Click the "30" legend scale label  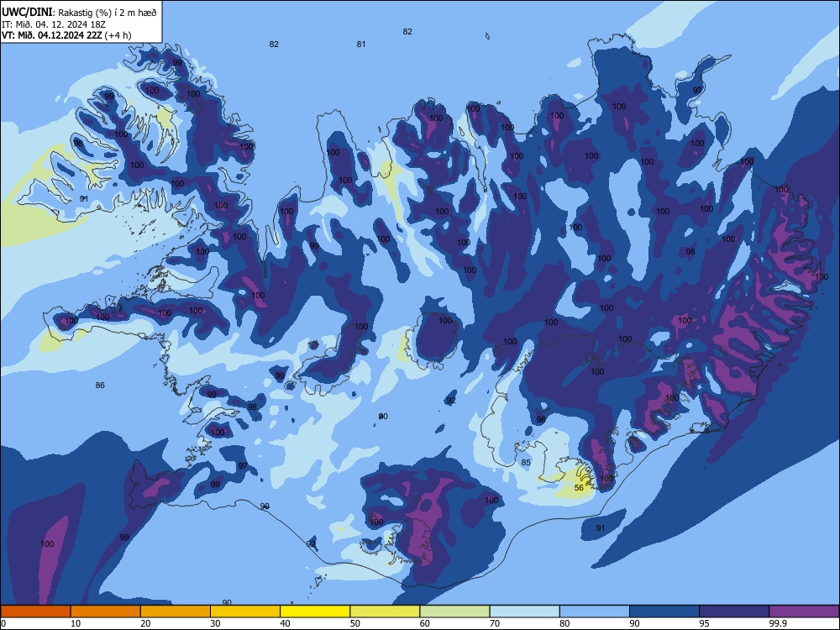click(x=215, y=623)
